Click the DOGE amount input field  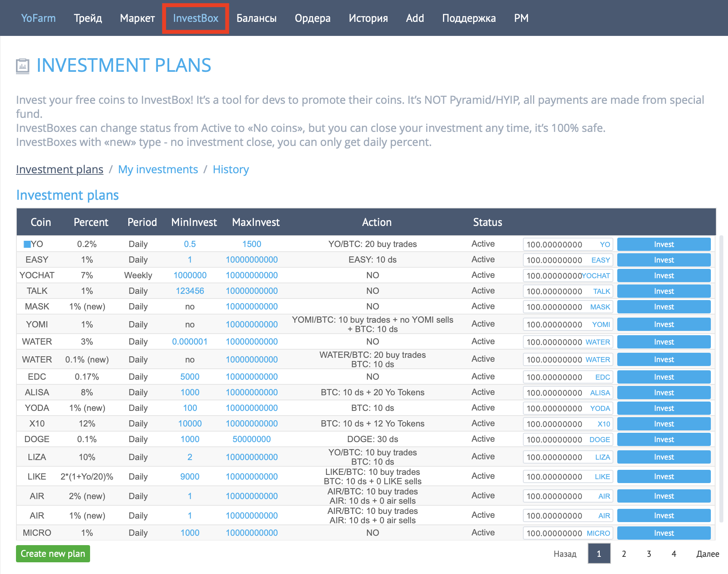tap(568, 439)
